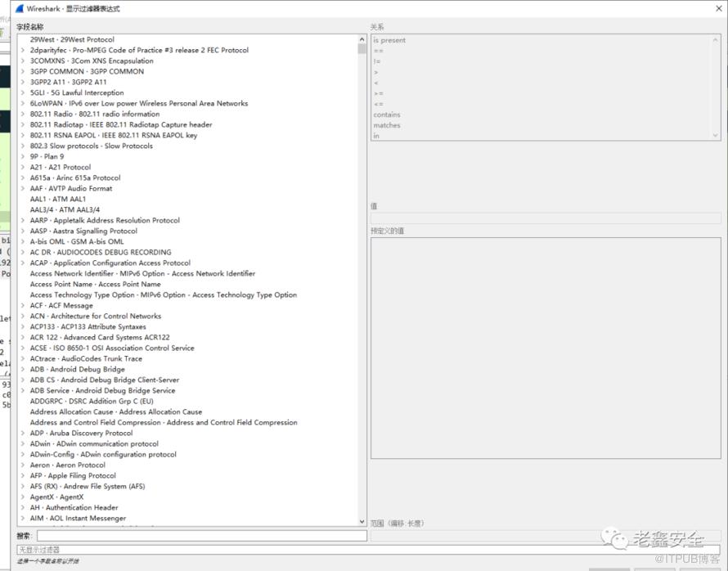
Task: Choose 'in' relation operator
Action: [376, 136]
